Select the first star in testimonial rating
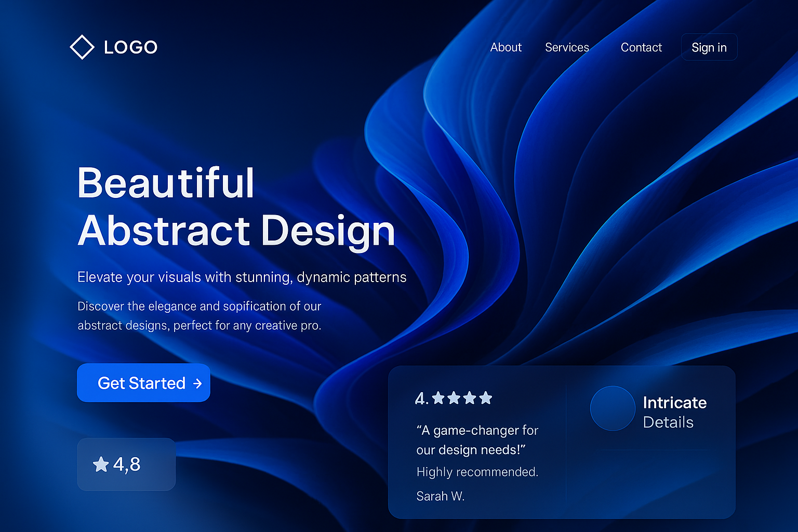This screenshot has width=798, height=532. (x=438, y=398)
